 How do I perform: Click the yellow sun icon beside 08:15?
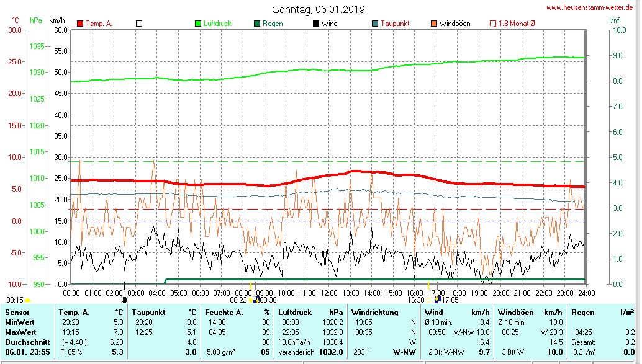28,300
